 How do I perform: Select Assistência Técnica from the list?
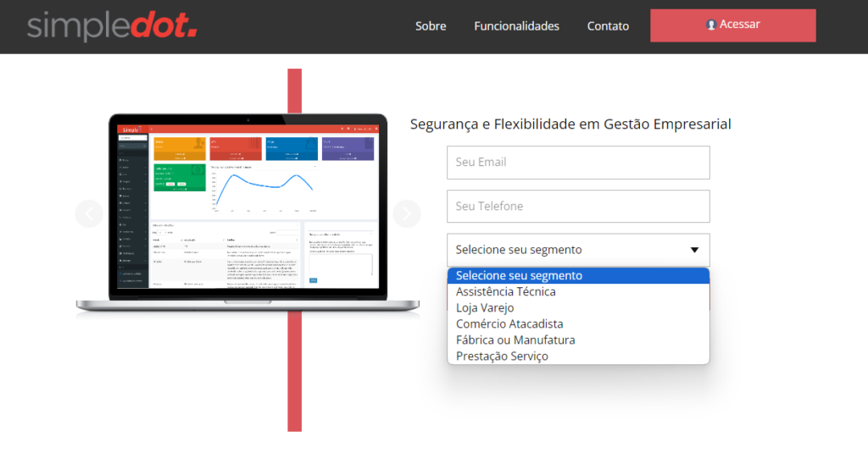tap(506, 291)
